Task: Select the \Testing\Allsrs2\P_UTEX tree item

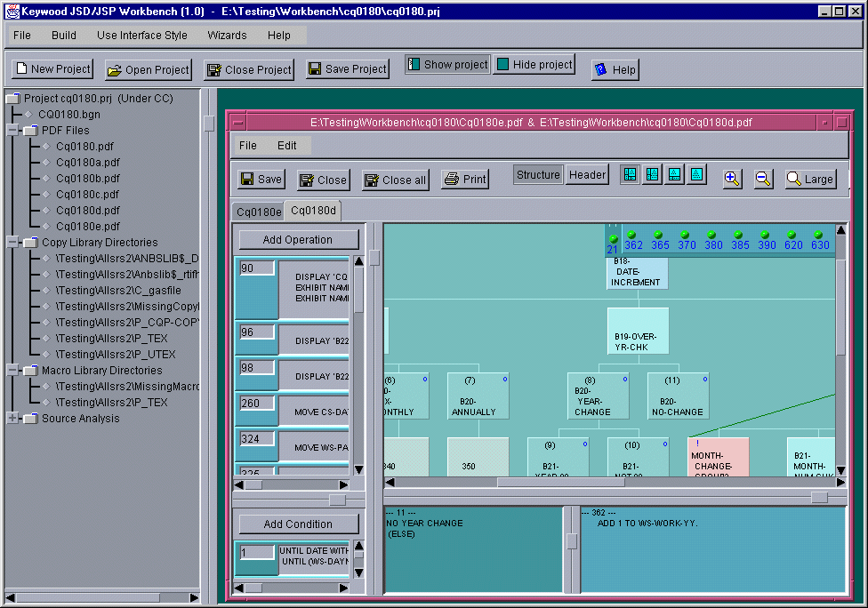Action: (115, 355)
